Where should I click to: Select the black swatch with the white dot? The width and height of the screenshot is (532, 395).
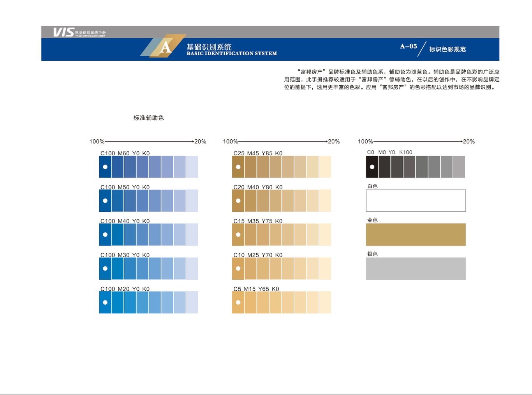(x=372, y=167)
